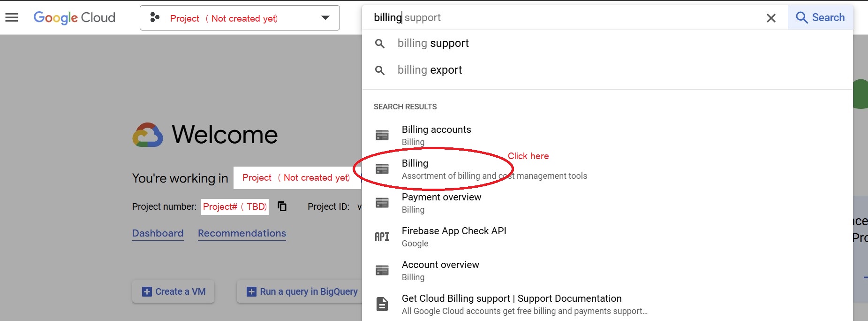Select the 'billing support' search suggestion
The image size is (868, 321).
point(607,43)
